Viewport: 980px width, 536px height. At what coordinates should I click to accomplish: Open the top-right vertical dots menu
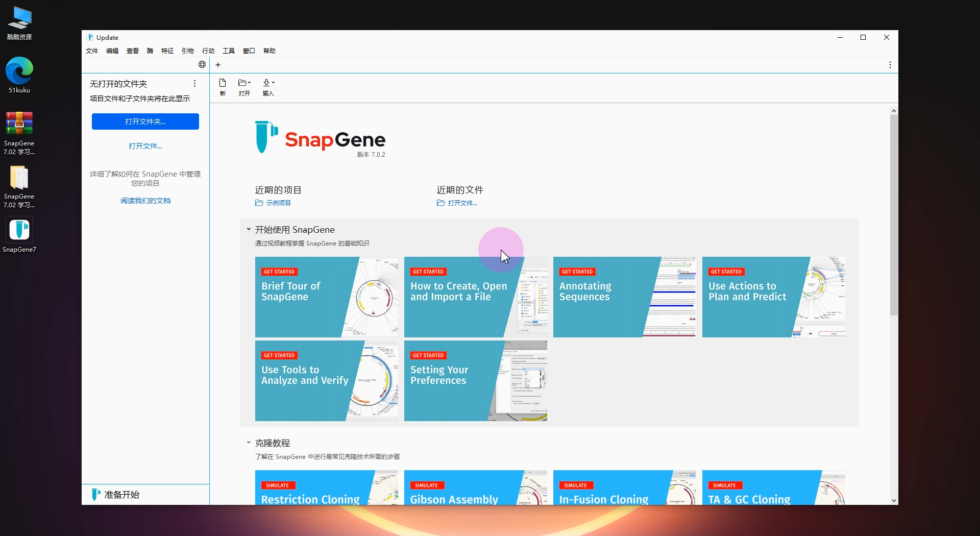point(890,65)
